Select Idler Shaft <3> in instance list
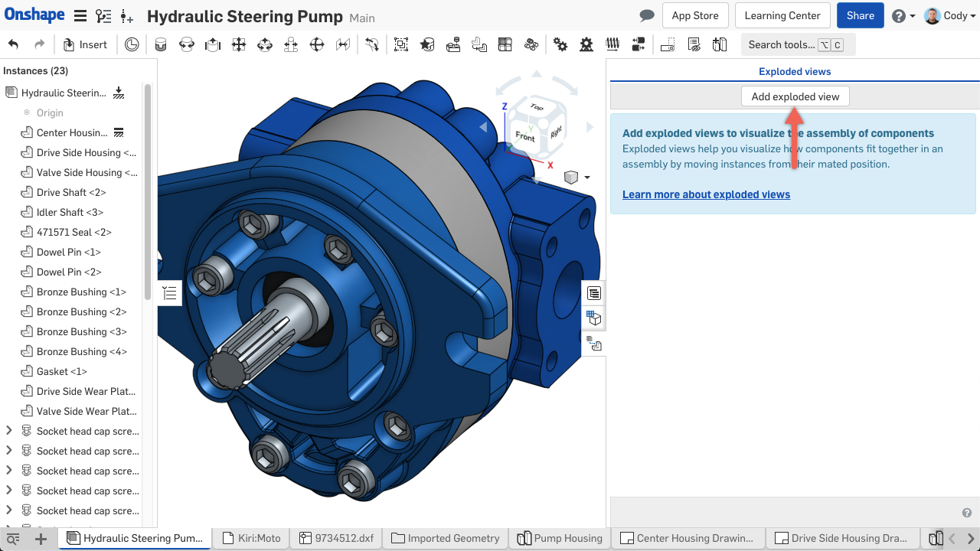The image size is (980, 551). pos(70,212)
